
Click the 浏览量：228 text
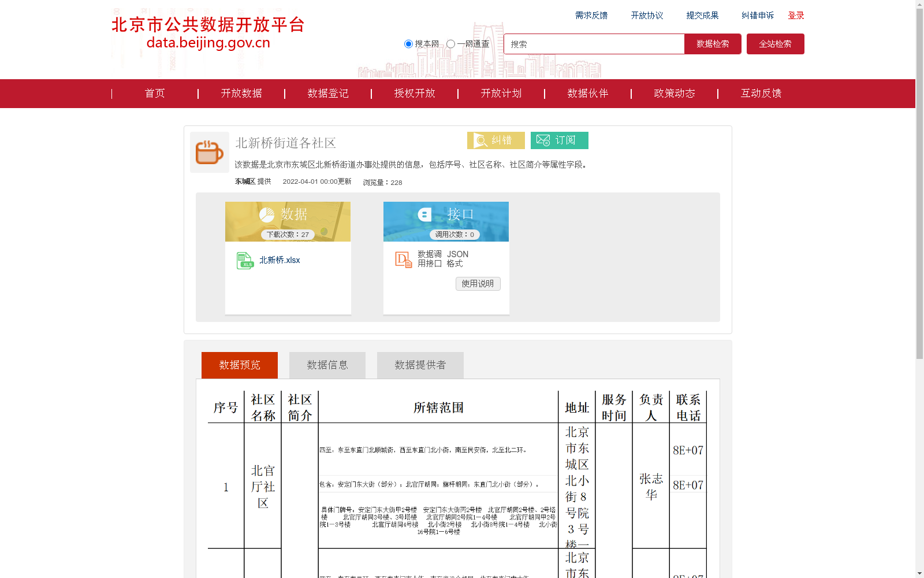click(382, 183)
